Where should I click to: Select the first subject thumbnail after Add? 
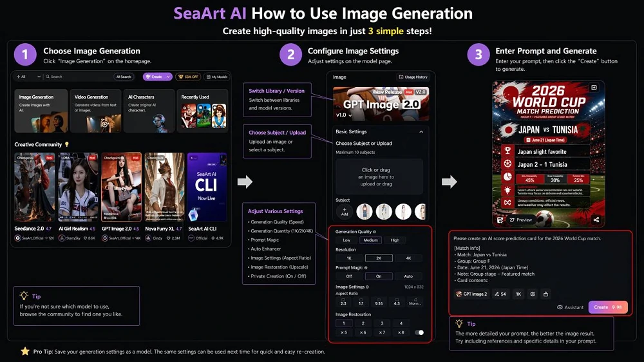coord(365,212)
